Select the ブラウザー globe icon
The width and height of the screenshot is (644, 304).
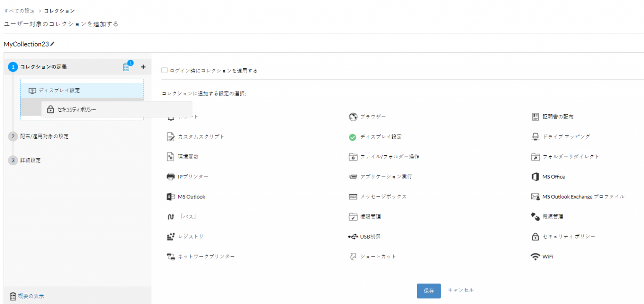(353, 117)
